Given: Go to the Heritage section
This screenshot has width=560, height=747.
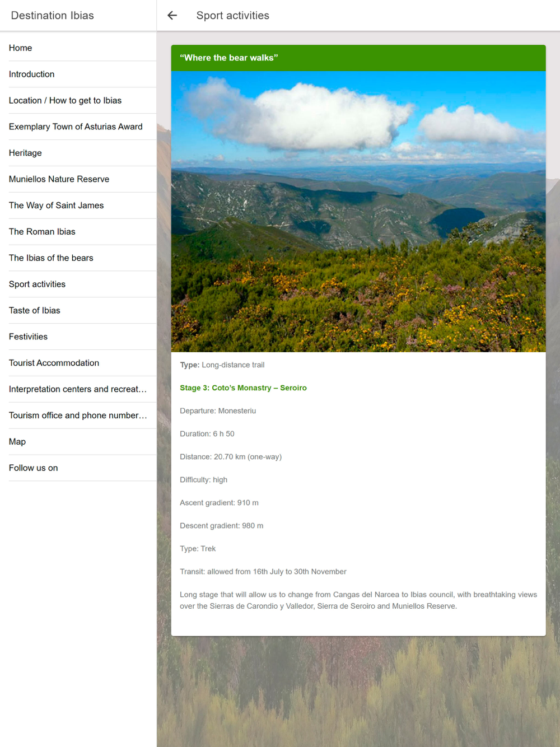Looking at the screenshot, I should (x=78, y=153).
